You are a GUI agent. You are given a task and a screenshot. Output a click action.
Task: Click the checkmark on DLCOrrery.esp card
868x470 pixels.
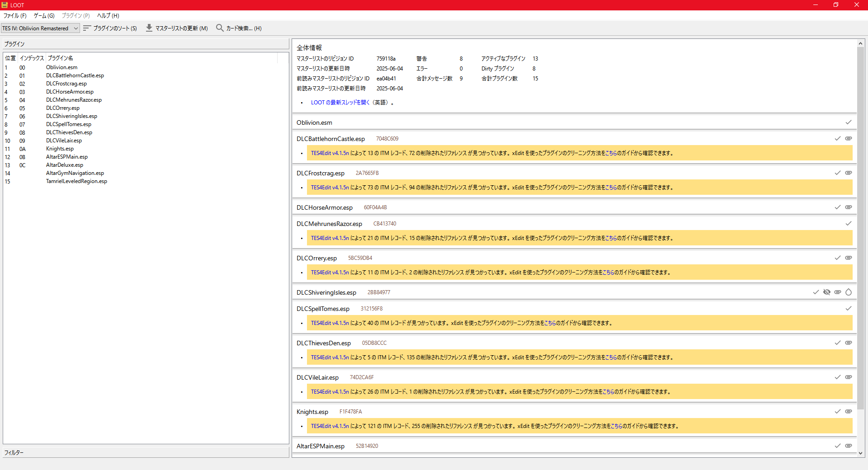click(x=838, y=258)
